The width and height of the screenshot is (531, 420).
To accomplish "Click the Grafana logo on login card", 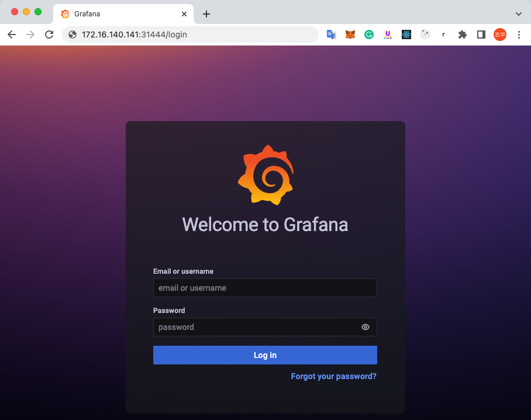I will tap(265, 175).
